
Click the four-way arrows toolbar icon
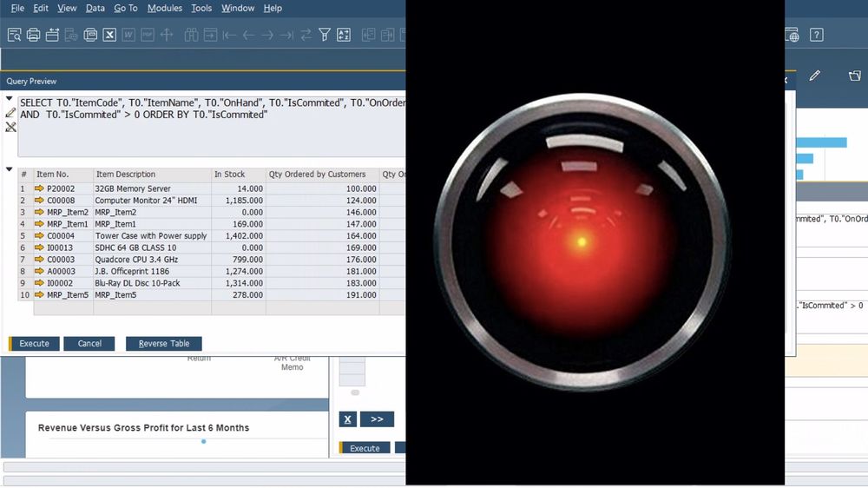(x=167, y=35)
